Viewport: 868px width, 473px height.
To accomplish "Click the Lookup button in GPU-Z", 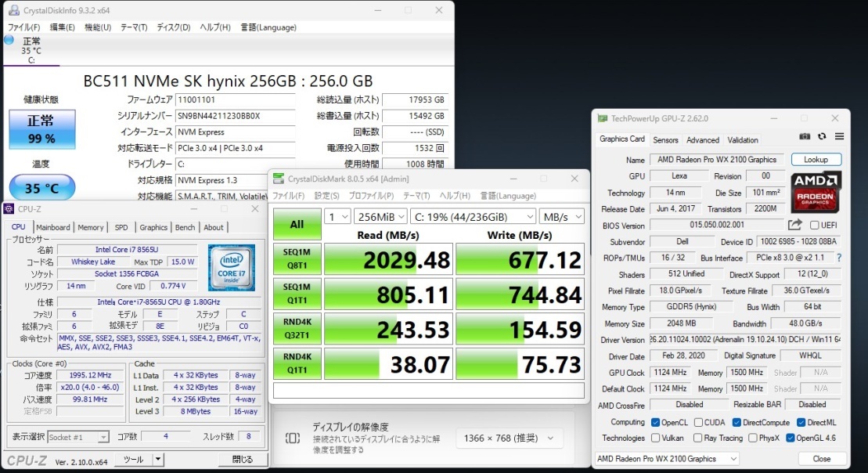I will (816, 160).
